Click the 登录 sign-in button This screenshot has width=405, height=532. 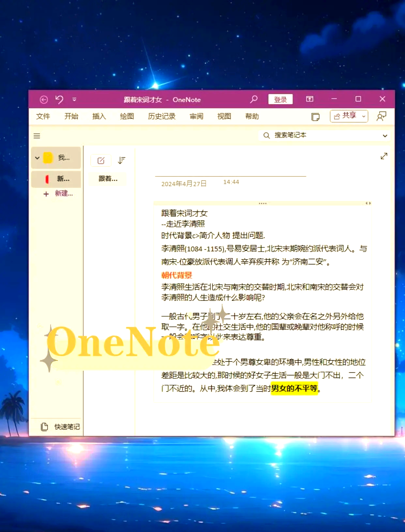click(x=280, y=99)
